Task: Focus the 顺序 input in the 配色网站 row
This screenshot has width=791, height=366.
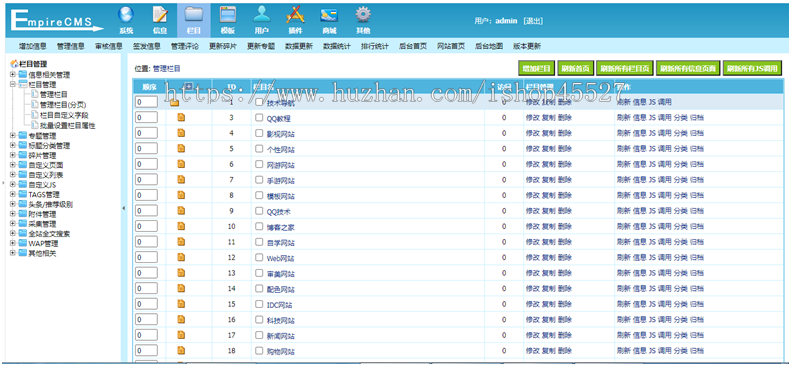Action: (146, 289)
